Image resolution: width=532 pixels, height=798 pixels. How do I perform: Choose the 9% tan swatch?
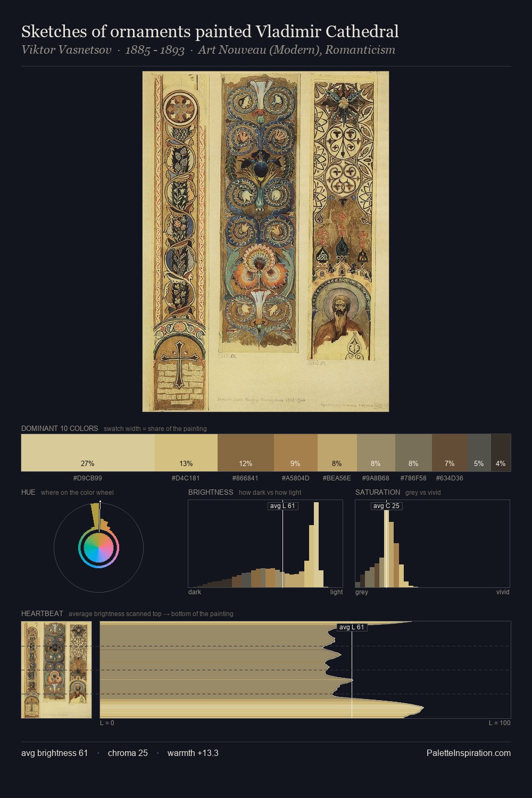[x=296, y=453]
